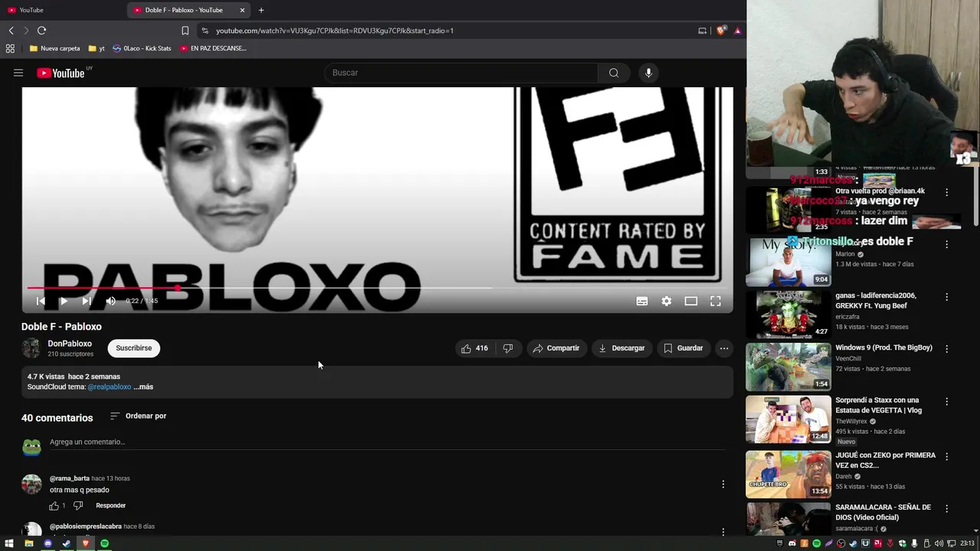Viewport: 980px width, 551px height.
Task: Open menu for Windows 9 BigBoy video
Action: [x=946, y=349]
